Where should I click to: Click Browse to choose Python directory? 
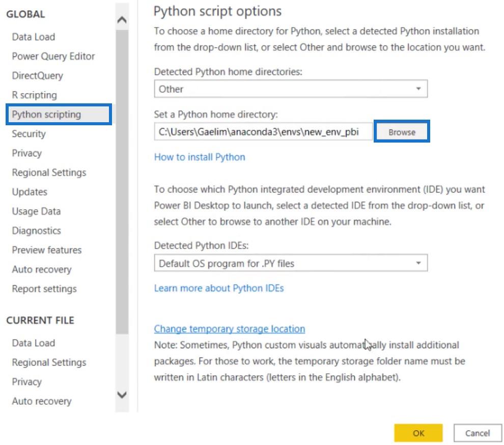click(x=402, y=131)
